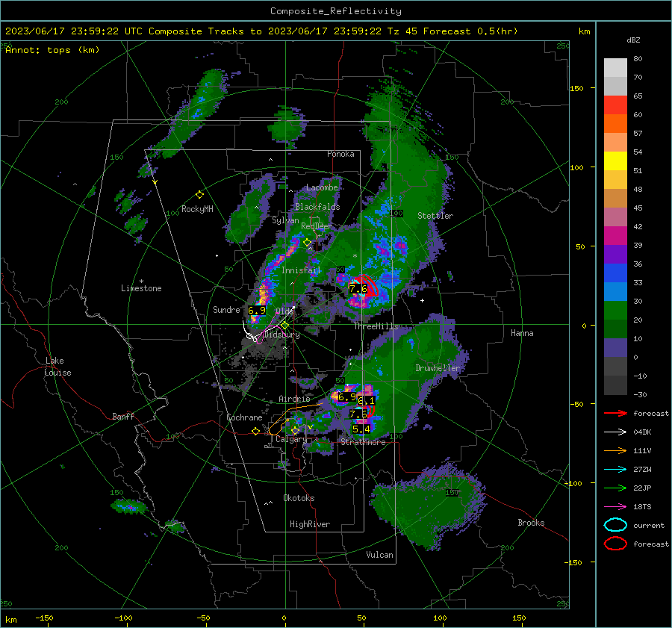The image size is (672, 628).
Task: Click the Sylvan label
Action: click(x=285, y=220)
